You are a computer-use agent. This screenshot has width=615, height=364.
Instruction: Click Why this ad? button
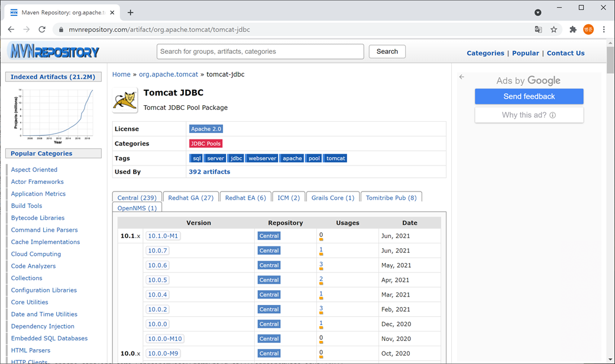pos(529,115)
